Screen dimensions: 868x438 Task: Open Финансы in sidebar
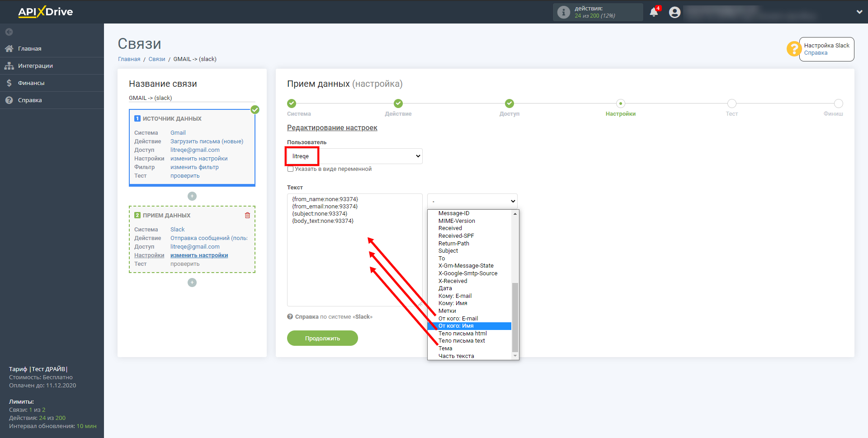pyautogui.click(x=52, y=83)
